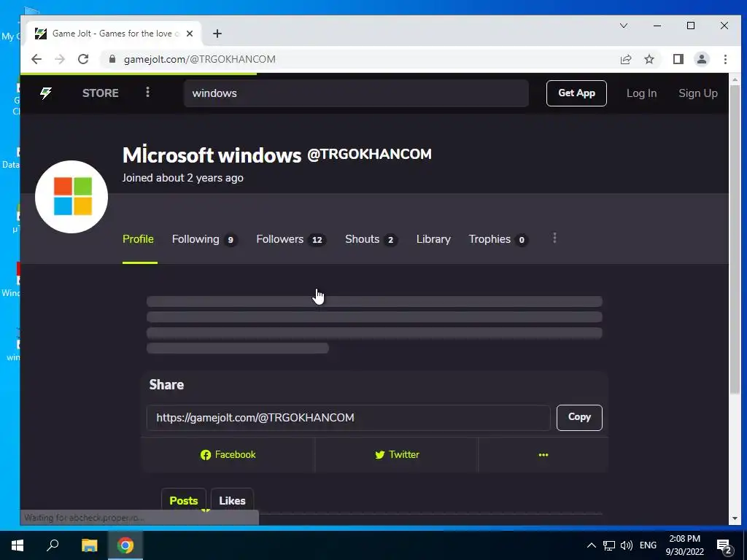Click the Game Jolt lightning logo
This screenshot has height=560, width=747.
[x=46, y=93]
